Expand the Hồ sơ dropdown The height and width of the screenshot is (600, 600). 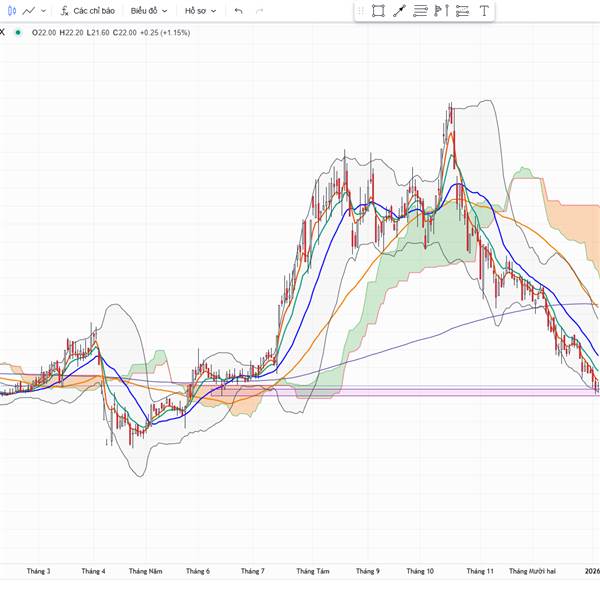click(x=201, y=11)
